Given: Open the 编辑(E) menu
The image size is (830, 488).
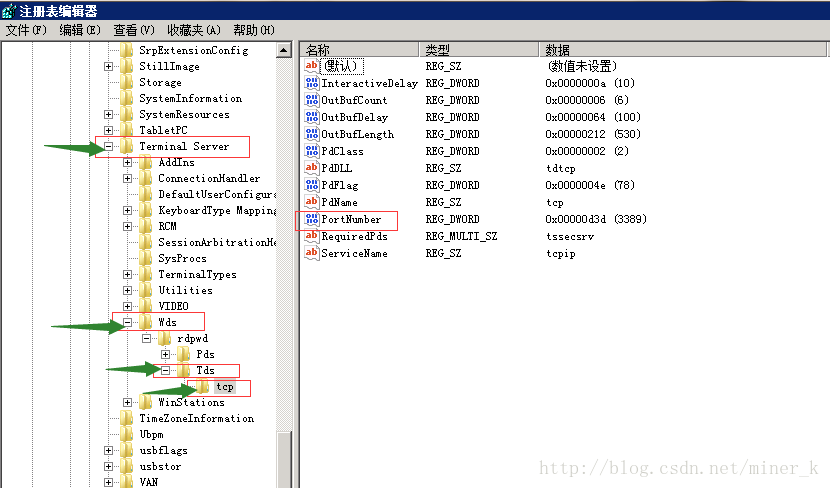Looking at the screenshot, I should pyautogui.click(x=80, y=30).
